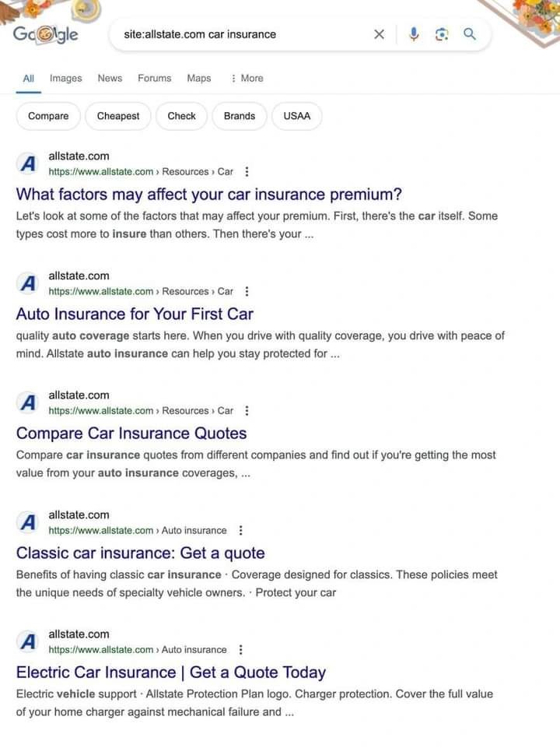Start voice search with the microphone icon
The width and height of the screenshot is (560, 748).
(x=414, y=34)
